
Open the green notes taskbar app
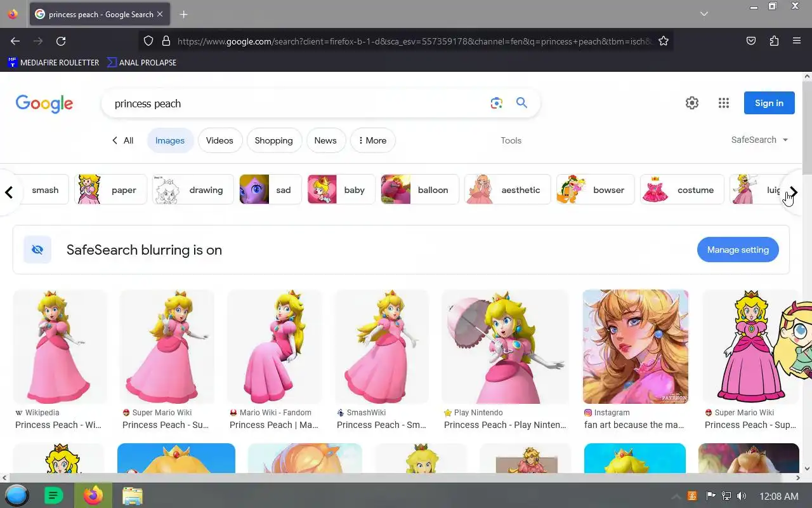click(x=53, y=495)
